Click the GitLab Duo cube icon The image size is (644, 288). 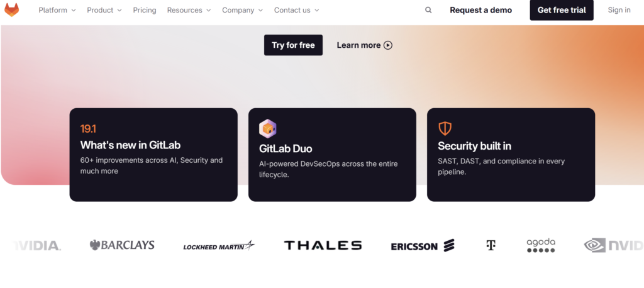point(268,128)
